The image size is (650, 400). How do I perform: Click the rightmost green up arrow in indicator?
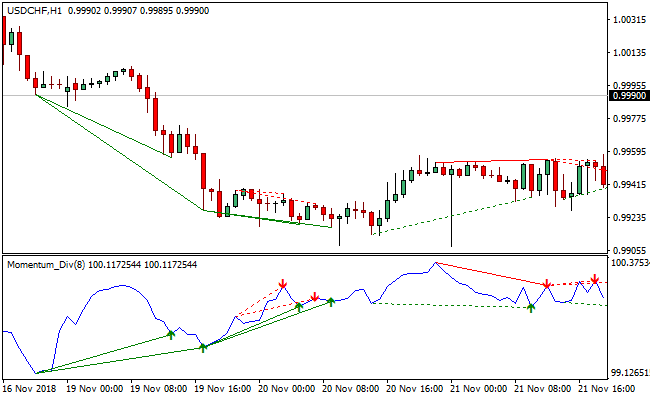click(531, 308)
